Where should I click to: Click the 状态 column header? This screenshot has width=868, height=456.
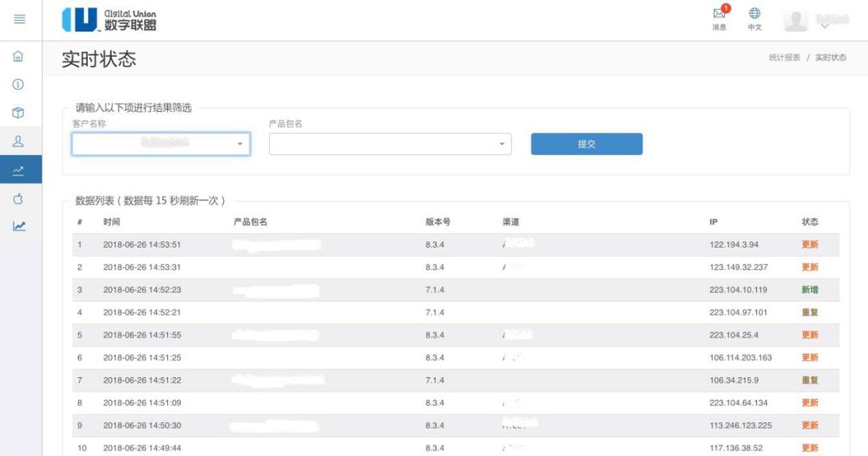[x=810, y=222]
